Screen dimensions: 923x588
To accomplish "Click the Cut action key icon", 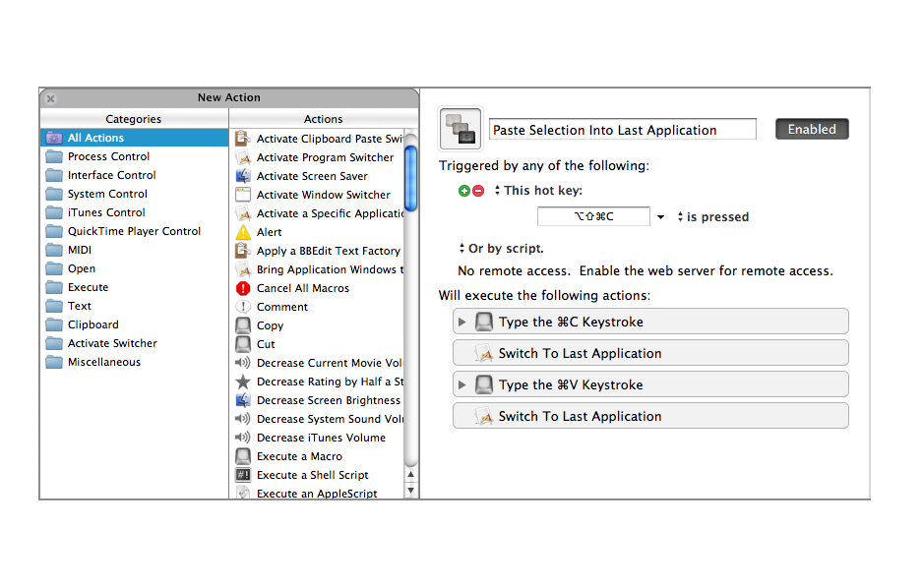I will (243, 344).
